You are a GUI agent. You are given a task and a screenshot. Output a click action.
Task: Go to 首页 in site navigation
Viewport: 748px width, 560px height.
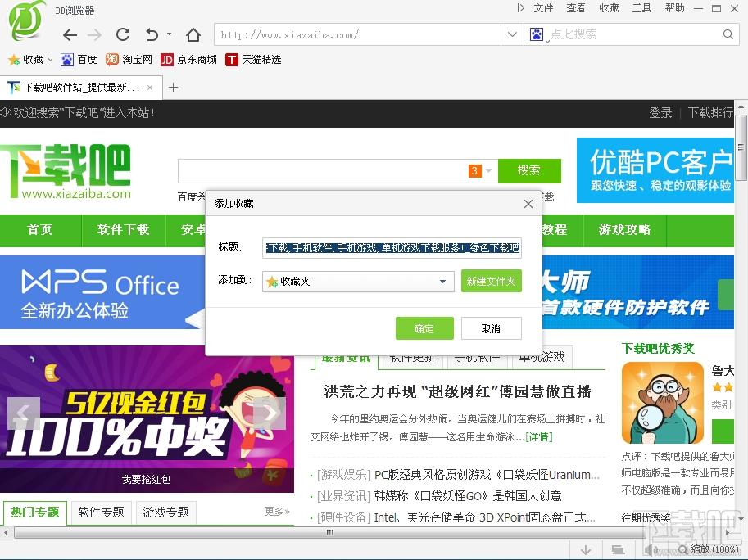[40, 230]
